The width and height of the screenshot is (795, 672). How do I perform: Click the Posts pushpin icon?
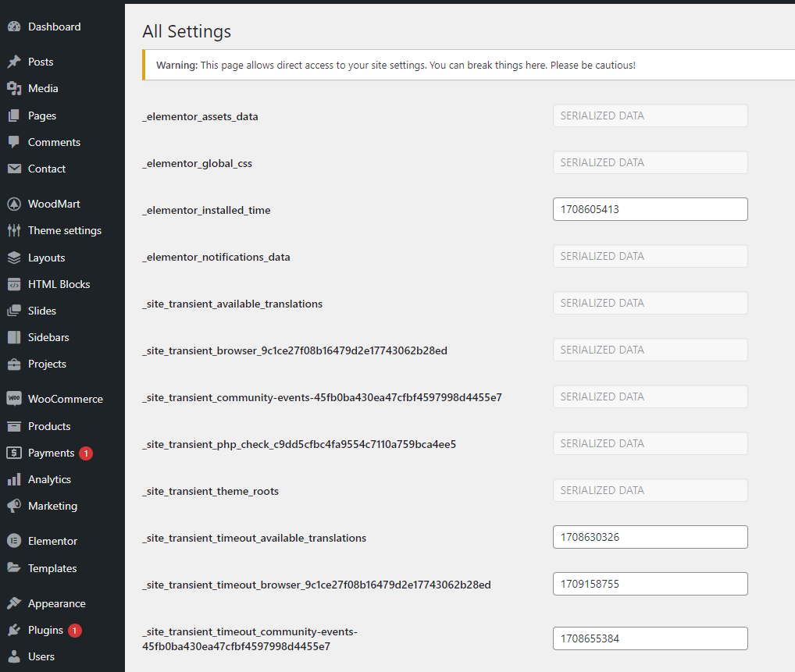point(14,62)
